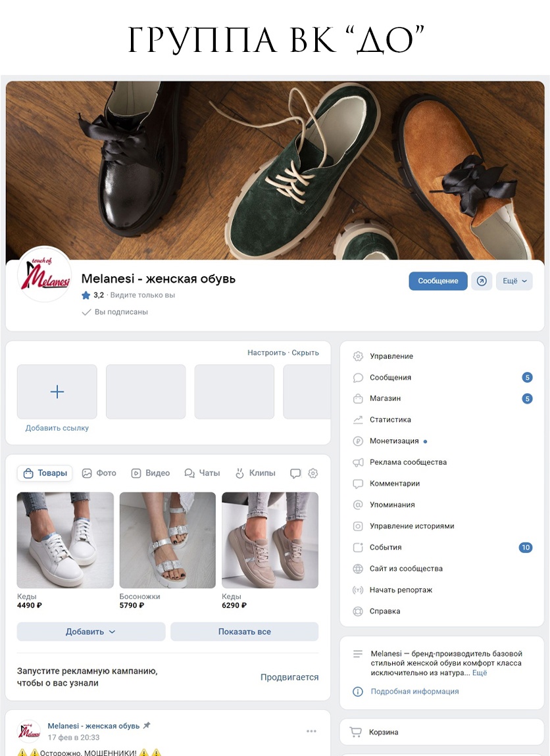Open События in the community menu

(x=442, y=547)
